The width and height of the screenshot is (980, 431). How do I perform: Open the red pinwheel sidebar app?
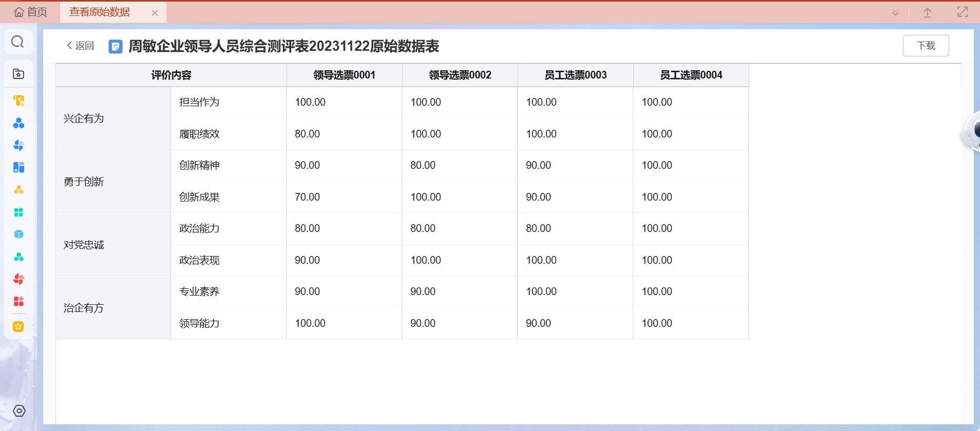point(18,279)
